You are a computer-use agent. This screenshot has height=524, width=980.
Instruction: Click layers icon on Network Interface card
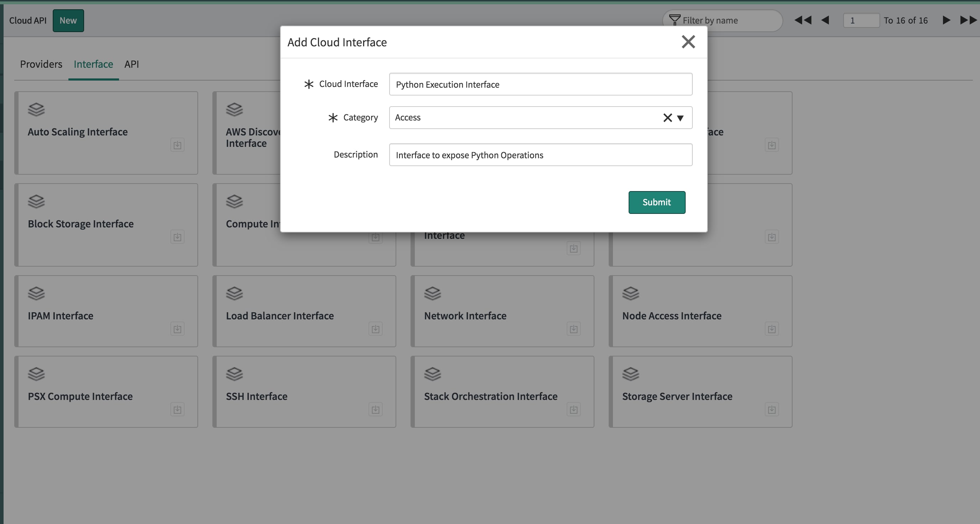(432, 293)
